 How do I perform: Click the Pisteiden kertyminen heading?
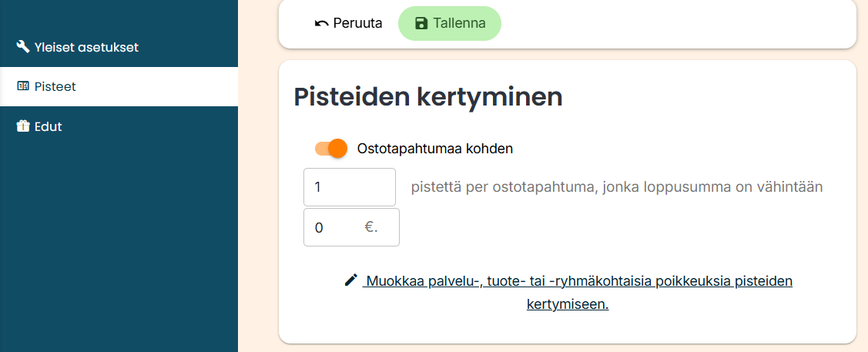(428, 97)
